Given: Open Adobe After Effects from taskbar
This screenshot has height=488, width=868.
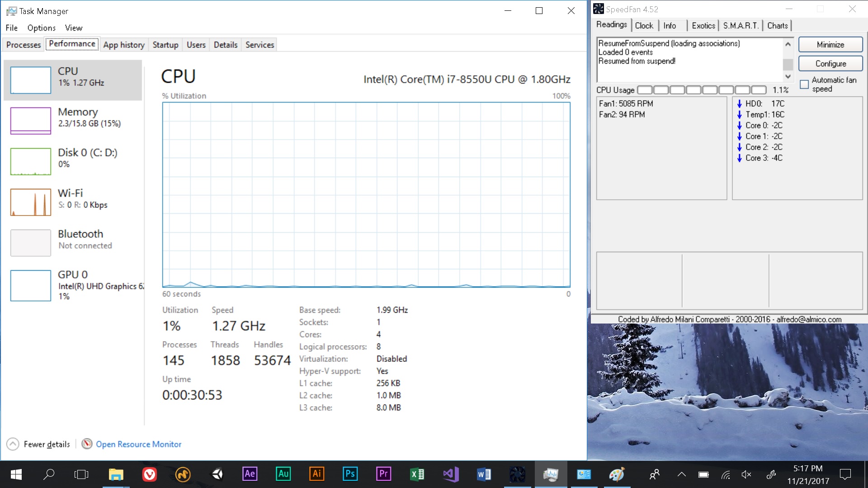Looking at the screenshot, I should coord(250,474).
